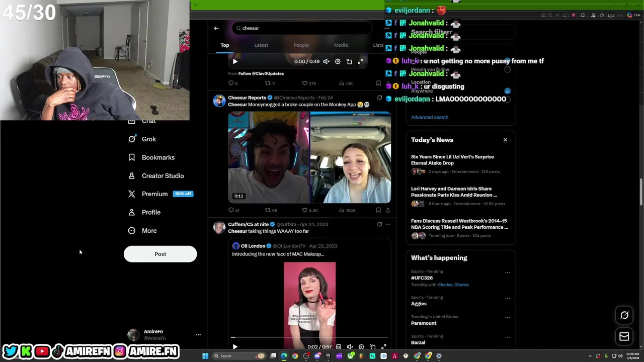This screenshot has height=362, width=644.
Task: Open the Lists tab
Action: coord(378,45)
